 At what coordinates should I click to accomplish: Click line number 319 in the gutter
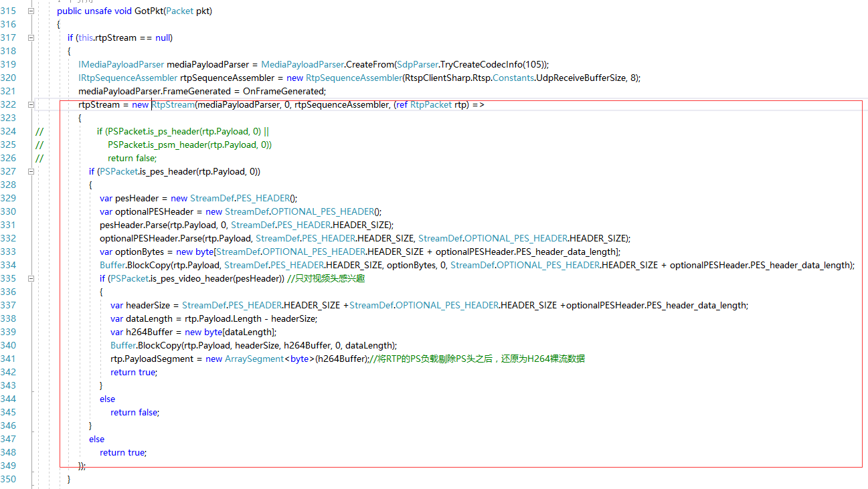8,64
